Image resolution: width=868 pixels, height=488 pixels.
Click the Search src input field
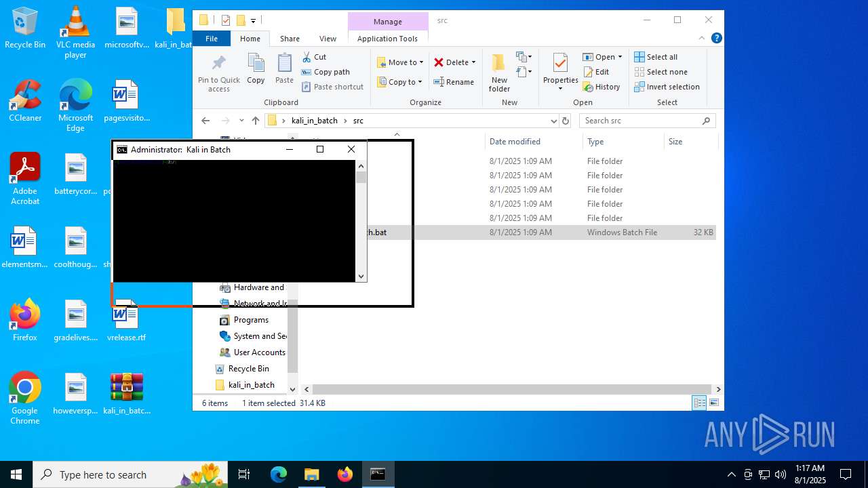(x=640, y=121)
